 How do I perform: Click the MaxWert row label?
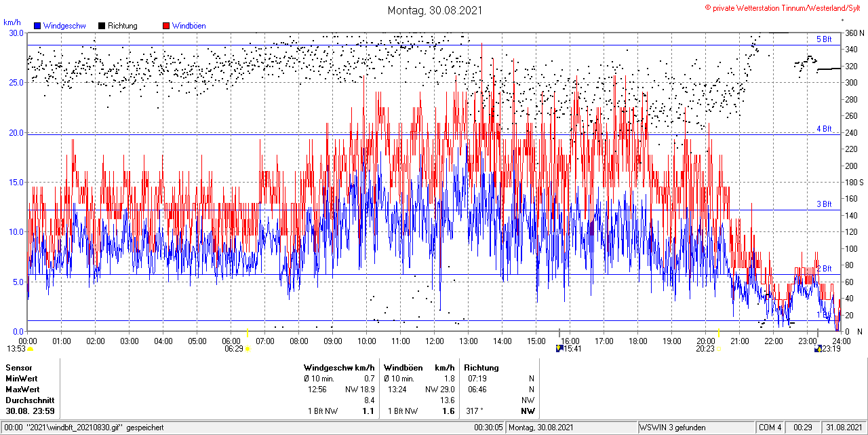click(x=22, y=390)
